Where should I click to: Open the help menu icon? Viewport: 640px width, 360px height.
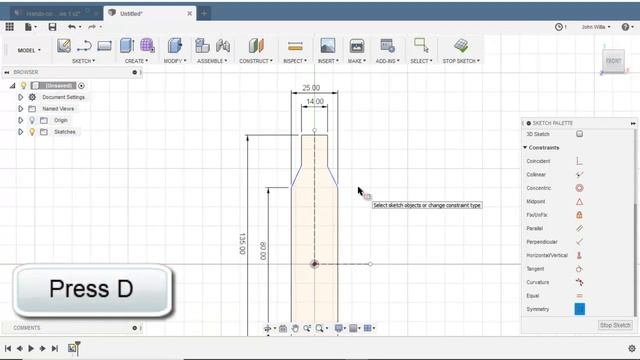click(x=627, y=27)
